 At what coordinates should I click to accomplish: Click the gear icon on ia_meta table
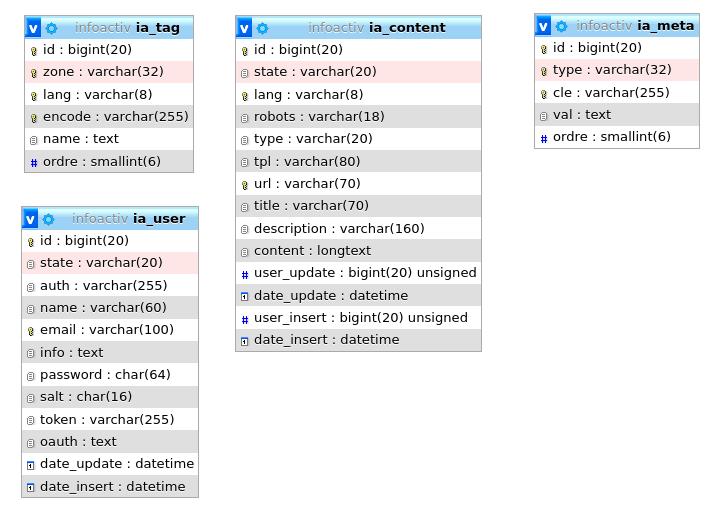pyautogui.click(x=561, y=26)
